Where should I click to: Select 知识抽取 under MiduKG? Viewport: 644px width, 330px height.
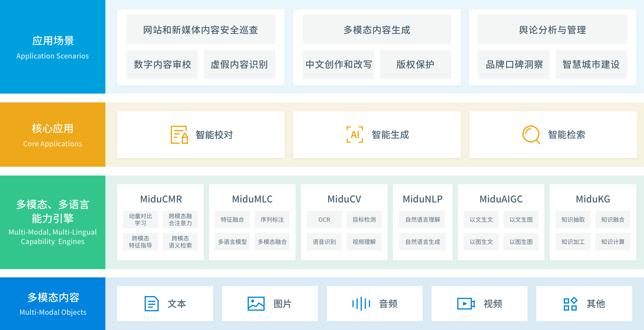pyautogui.click(x=573, y=219)
